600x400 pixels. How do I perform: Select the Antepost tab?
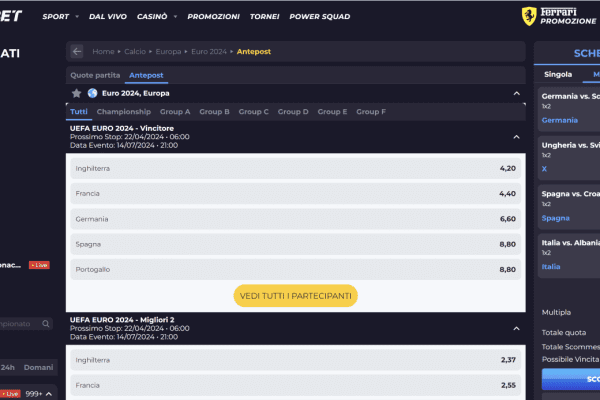click(x=146, y=75)
